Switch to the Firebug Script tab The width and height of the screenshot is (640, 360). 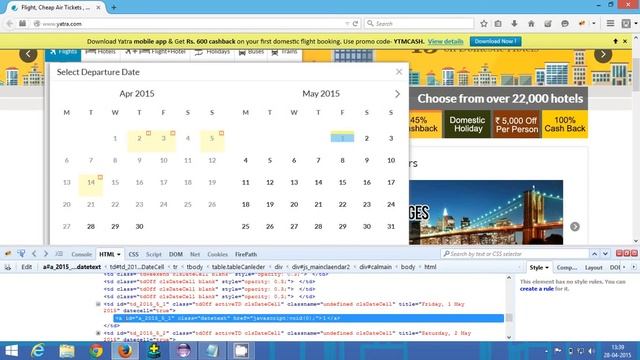(x=154, y=254)
